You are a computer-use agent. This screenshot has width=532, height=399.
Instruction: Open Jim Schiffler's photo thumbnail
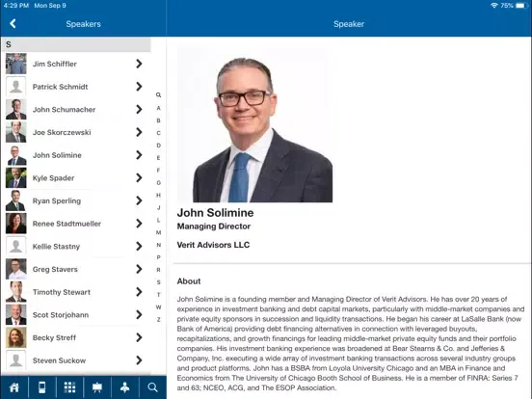point(16,64)
